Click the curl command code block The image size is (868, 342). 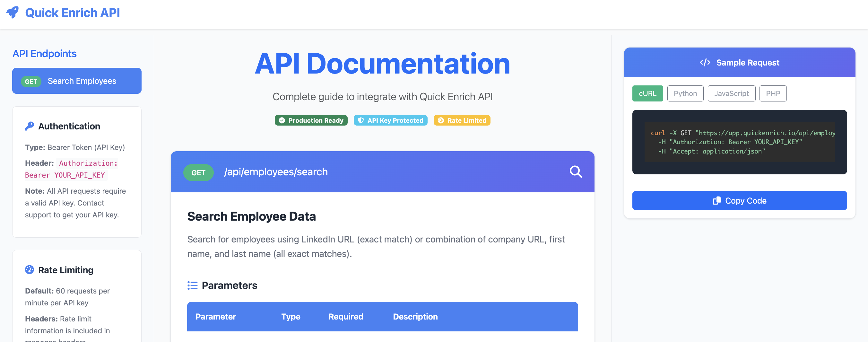[739, 142]
